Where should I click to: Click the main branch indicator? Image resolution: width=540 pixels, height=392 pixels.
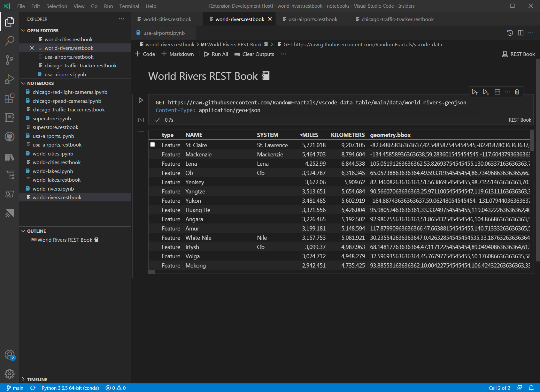tap(15, 388)
